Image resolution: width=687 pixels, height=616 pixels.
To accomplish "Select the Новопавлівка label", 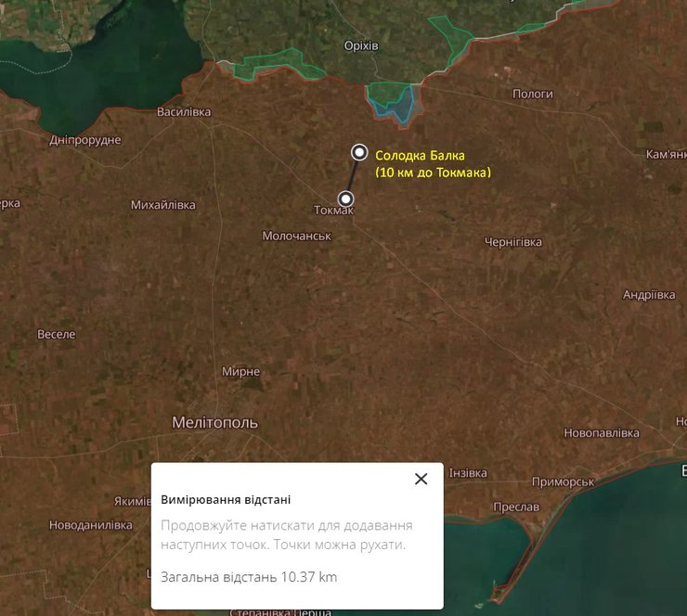I will pyautogui.click(x=602, y=433).
